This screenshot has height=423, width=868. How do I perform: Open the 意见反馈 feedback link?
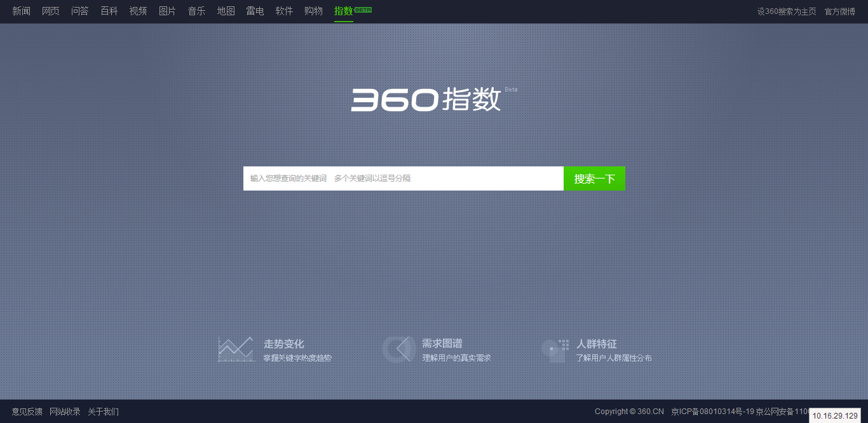pos(27,412)
